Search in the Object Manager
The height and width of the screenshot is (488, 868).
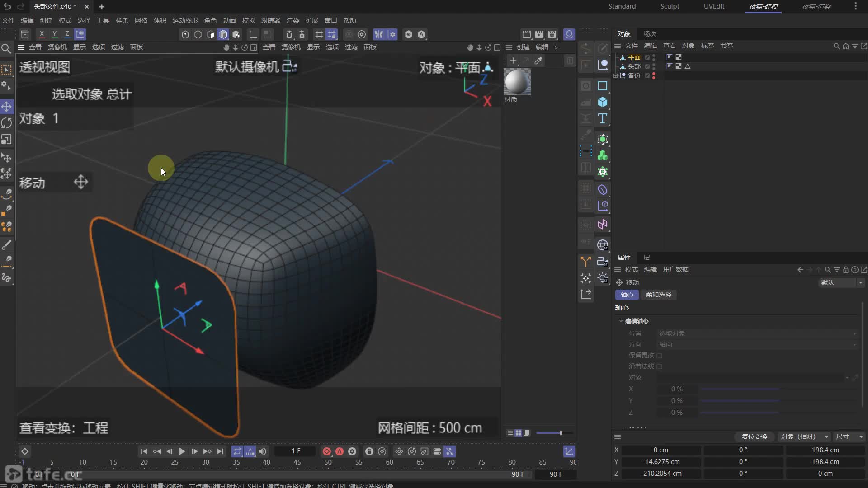(x=836, y=46)
